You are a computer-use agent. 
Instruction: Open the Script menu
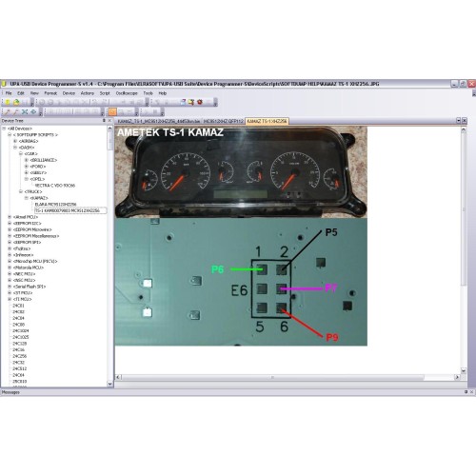(x=105, y=93)
